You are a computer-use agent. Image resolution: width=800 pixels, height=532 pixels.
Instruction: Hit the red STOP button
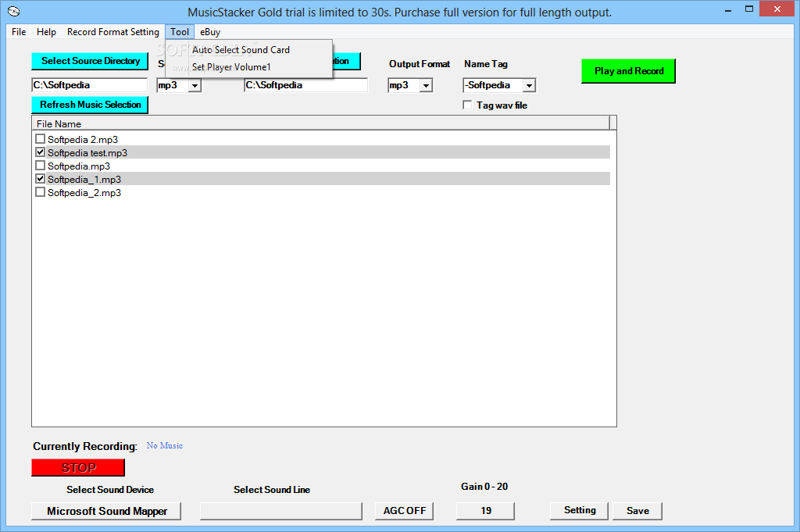click(x=78, y=468)
